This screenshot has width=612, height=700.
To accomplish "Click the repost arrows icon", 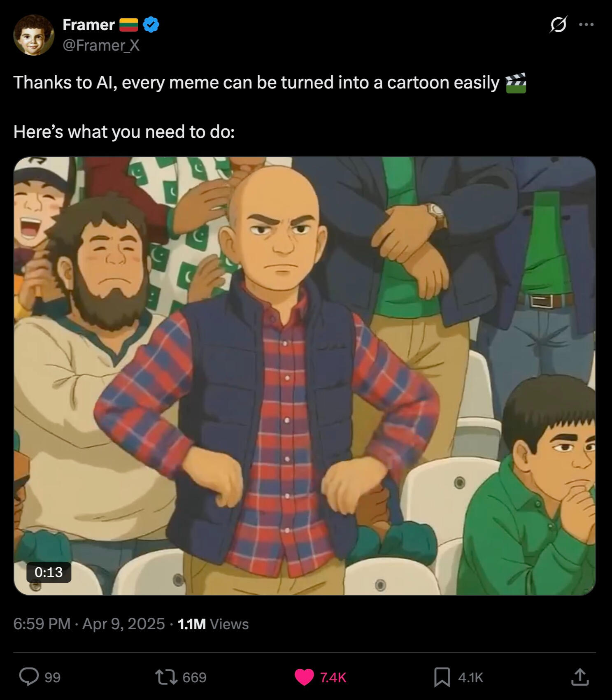I will [166, 677].
